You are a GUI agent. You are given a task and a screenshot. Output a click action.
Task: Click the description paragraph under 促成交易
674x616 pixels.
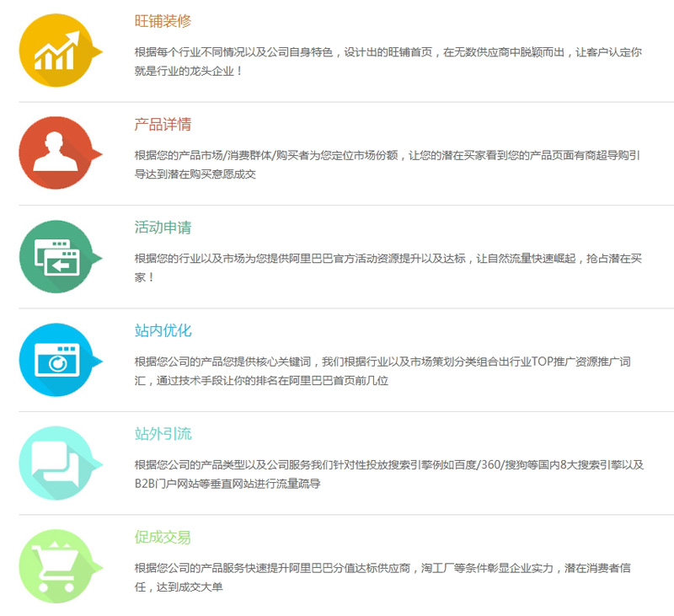[x=383, y=577]
